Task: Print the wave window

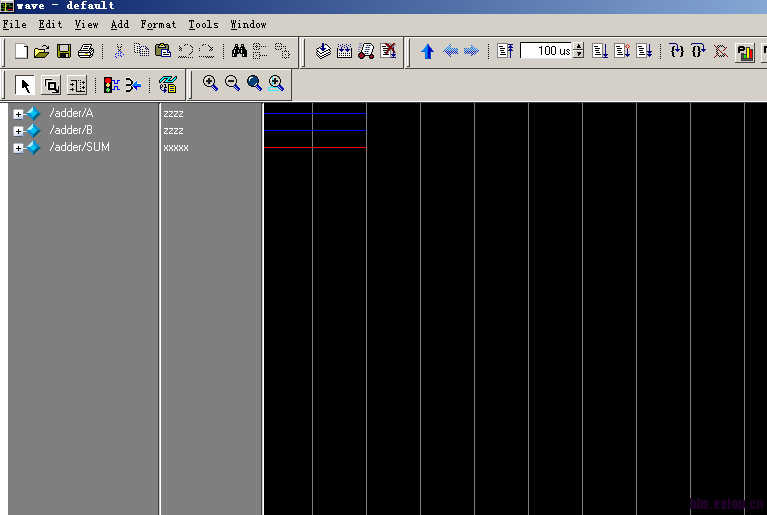Action: point(86,51)
